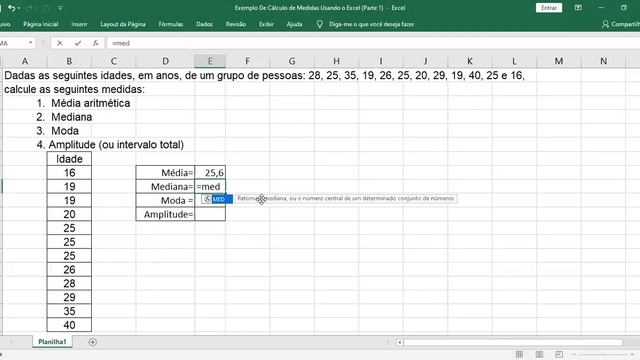The height and width of the screenshot is (360, 640).
Task: Click the cell containing 40
Action: (69, 325)
